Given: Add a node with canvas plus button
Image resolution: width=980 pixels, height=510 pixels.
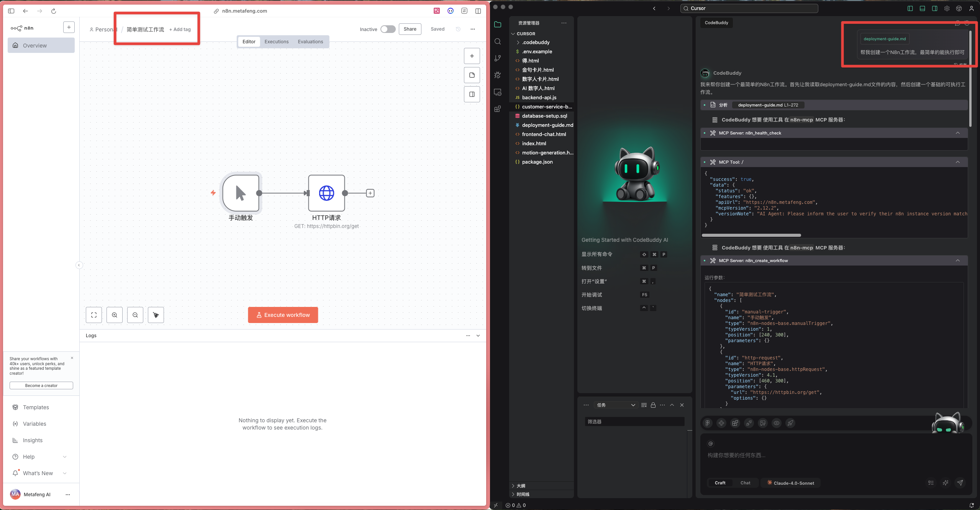Looking at the screenshot, I should click(472, 56).
